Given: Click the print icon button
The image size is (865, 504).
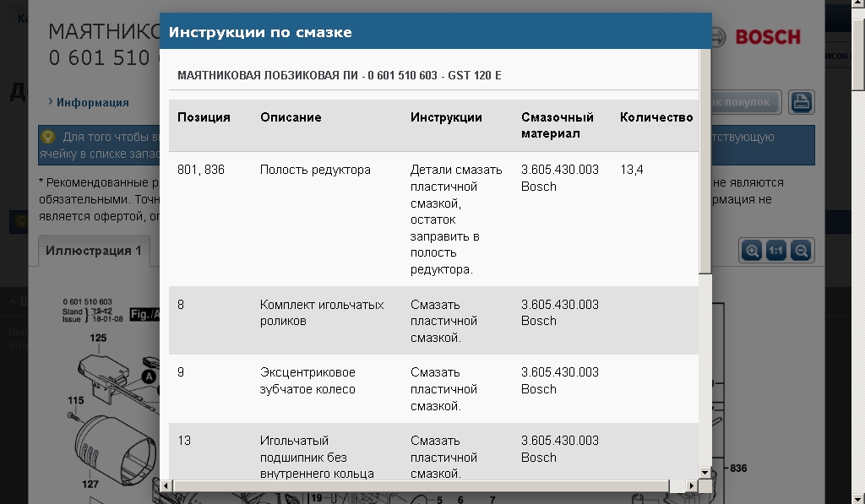Looking at the screenshot, I should point(801,102).
